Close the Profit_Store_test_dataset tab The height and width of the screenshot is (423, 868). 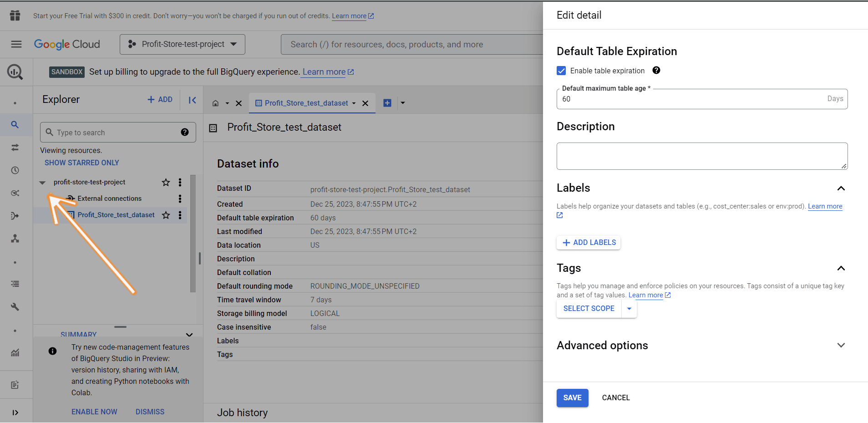(x=365, y=103)
